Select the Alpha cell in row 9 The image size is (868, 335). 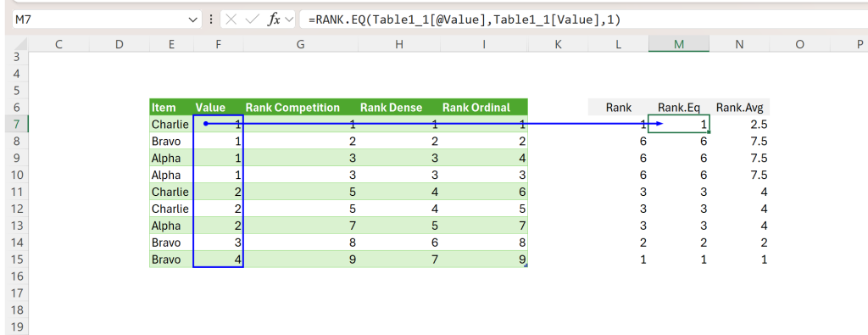[x=171, y=158]
